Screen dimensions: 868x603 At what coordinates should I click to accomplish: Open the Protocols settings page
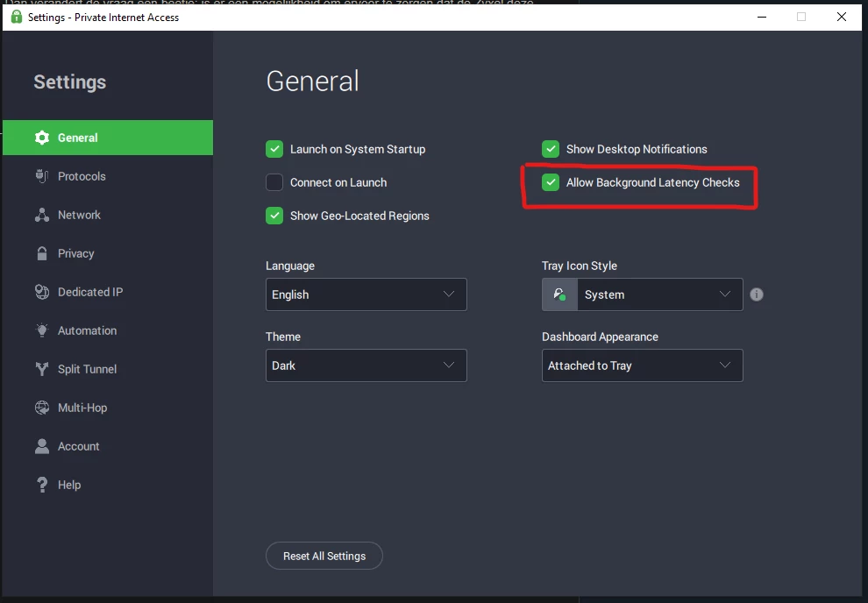click(108, 176)
